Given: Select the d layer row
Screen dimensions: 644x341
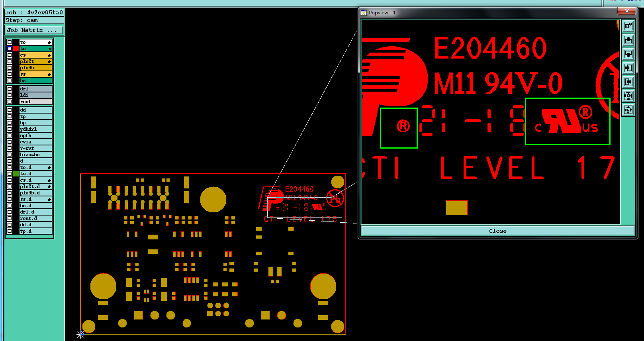Looking at the screenshot, I should pos(36,161).
